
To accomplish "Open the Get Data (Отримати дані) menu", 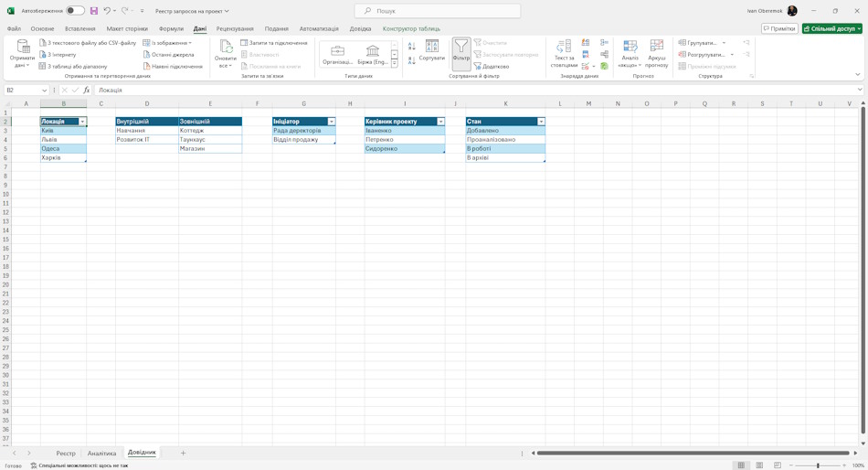I will tap(22, 54).
